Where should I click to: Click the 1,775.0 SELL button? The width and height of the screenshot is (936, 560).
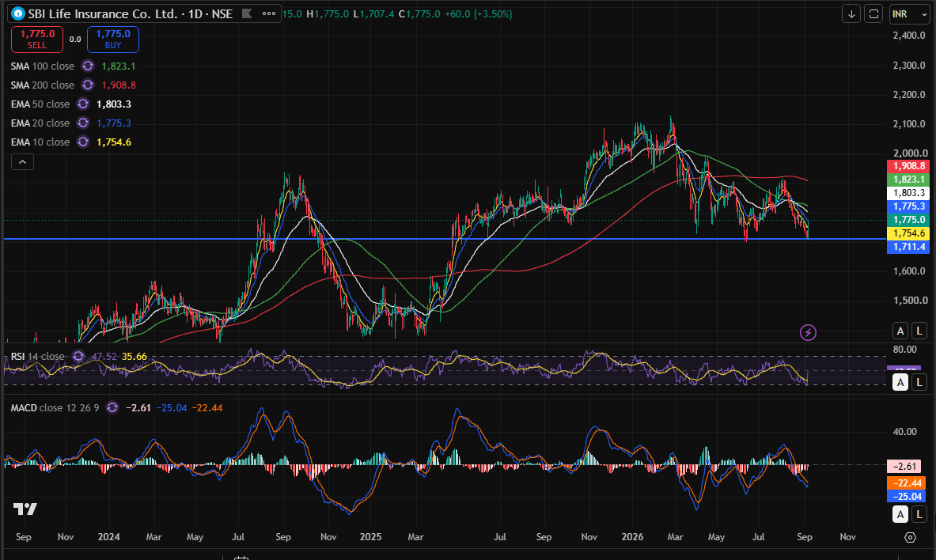[x=37, y=40]
